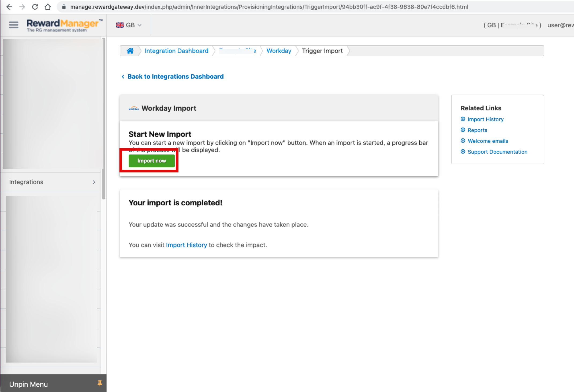574x392 pixels.
Task: Click the 'Start New Import' heading
Action: click(160, 134)
